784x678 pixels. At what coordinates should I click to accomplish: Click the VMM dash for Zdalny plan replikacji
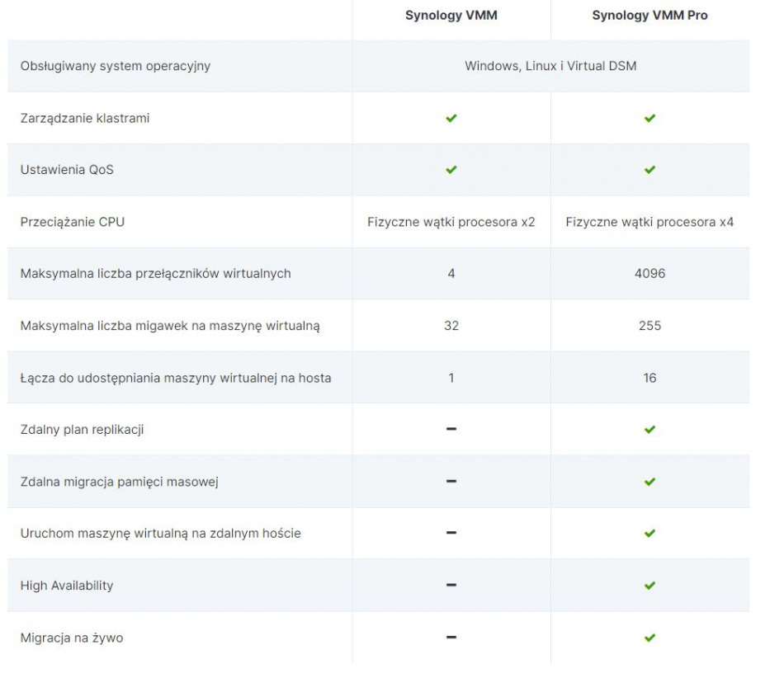tap(451, 429)
